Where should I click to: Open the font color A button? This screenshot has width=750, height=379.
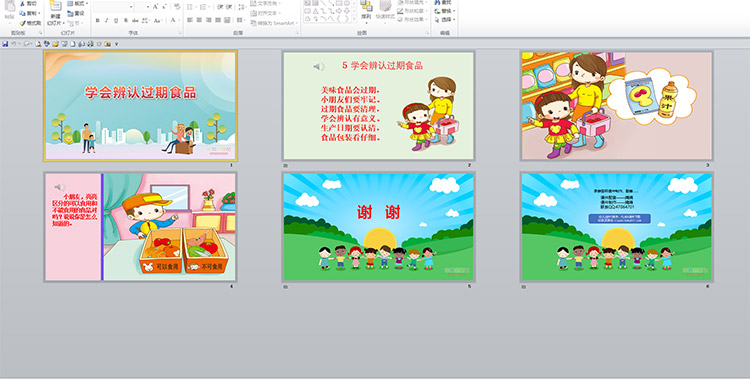173,20
